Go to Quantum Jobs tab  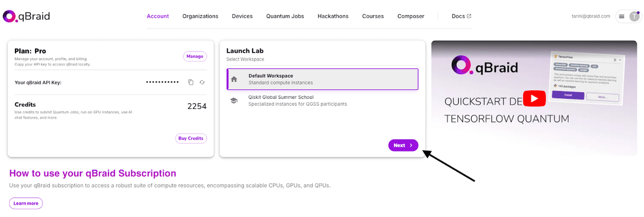(285, 16)
